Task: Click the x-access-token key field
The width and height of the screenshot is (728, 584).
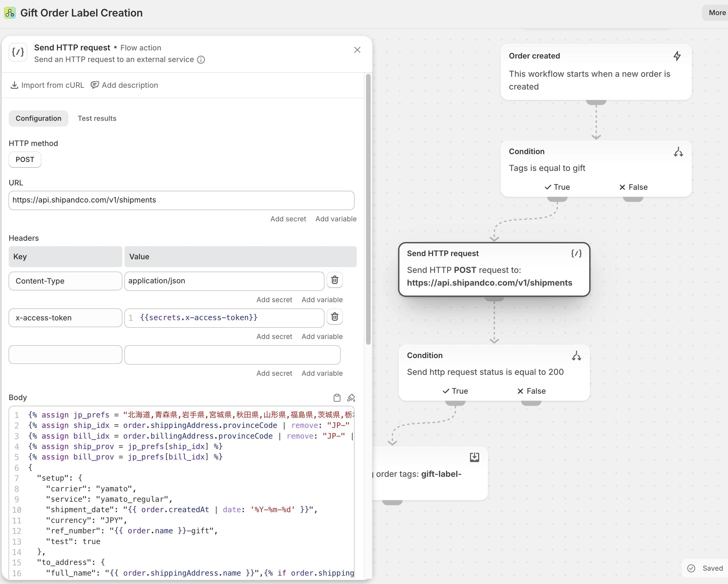Action: point(65,318)
